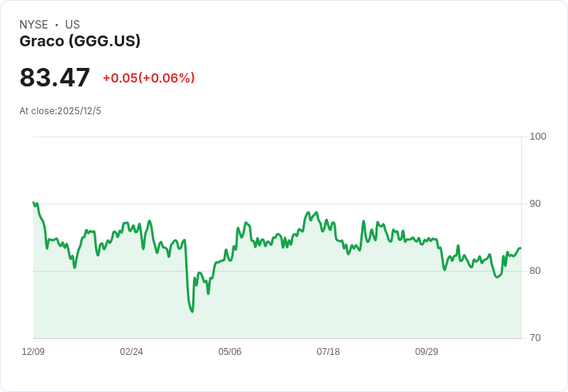Click the red +0.05(+0.06%) price change
Screen dimensions: 568x392
coord(148,78)
